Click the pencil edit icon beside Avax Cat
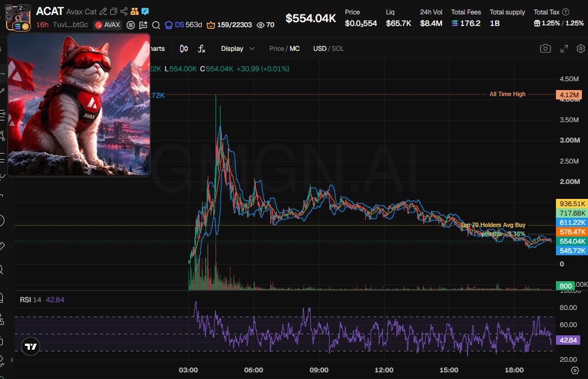Image resolution: width=588 pixels, height=379 pixels. click(x=103, y=12)
